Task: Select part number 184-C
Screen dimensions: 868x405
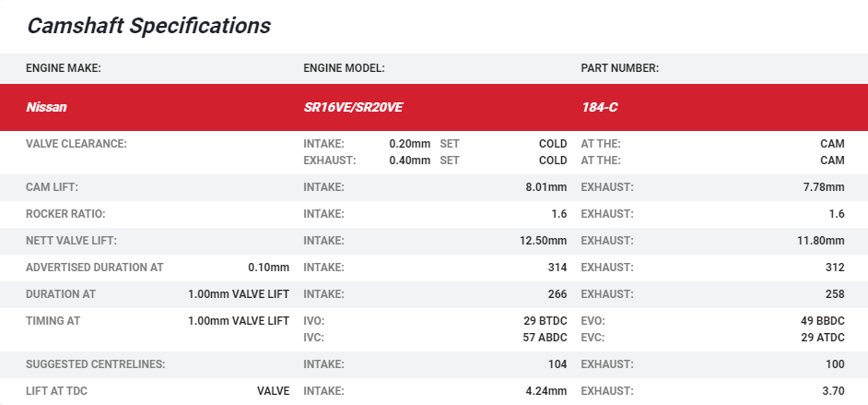Action: (599, 107)
